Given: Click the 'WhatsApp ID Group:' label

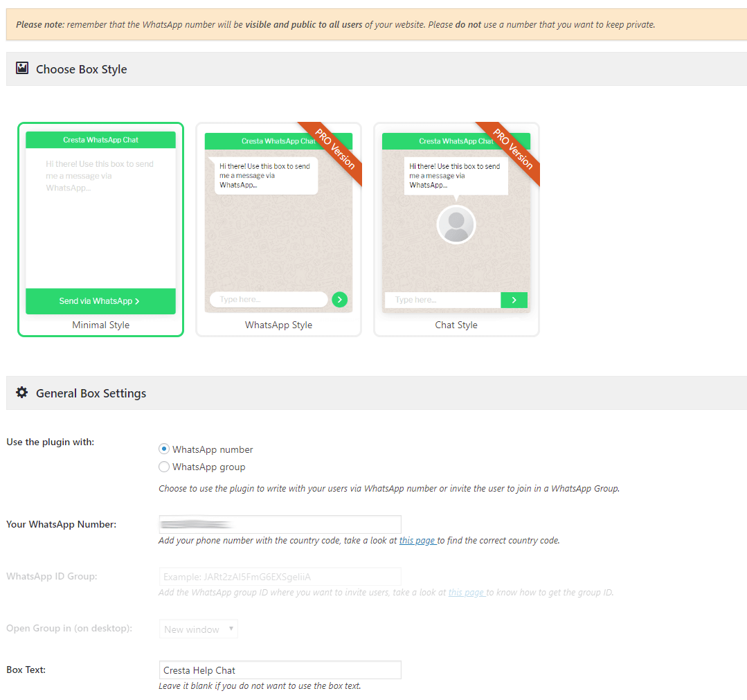Looking at the screenshot, I should (51, 576).
